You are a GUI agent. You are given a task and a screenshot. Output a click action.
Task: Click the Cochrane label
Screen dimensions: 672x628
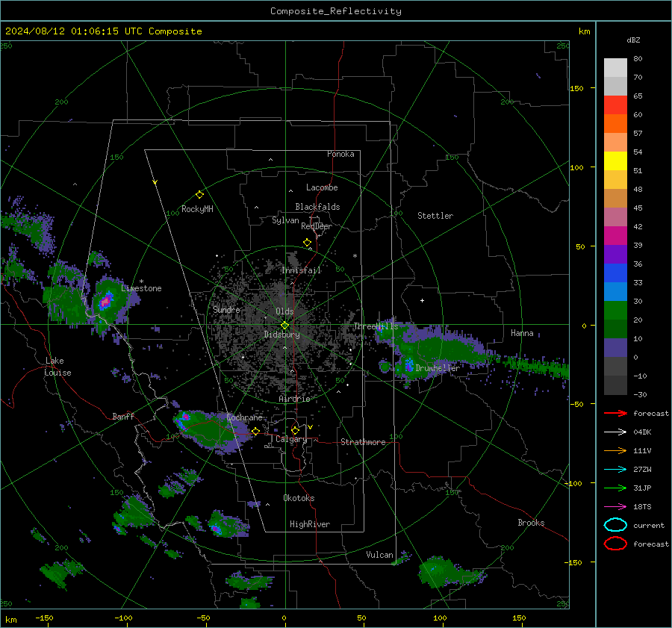(244, 417)
